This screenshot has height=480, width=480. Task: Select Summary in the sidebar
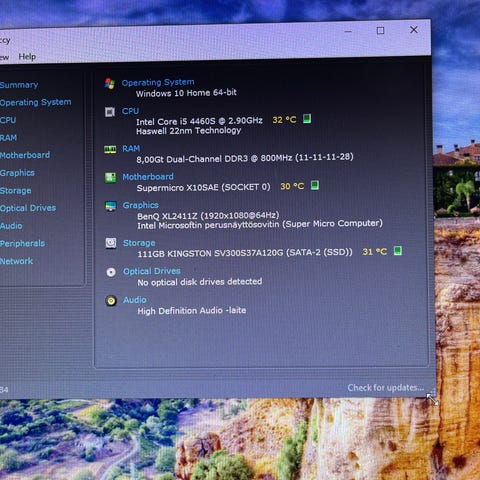[19, 85]
